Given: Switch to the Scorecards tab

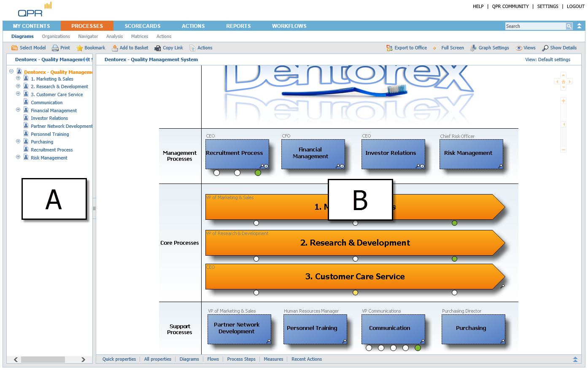Looking at the screenshot, I should coord(143,26).
